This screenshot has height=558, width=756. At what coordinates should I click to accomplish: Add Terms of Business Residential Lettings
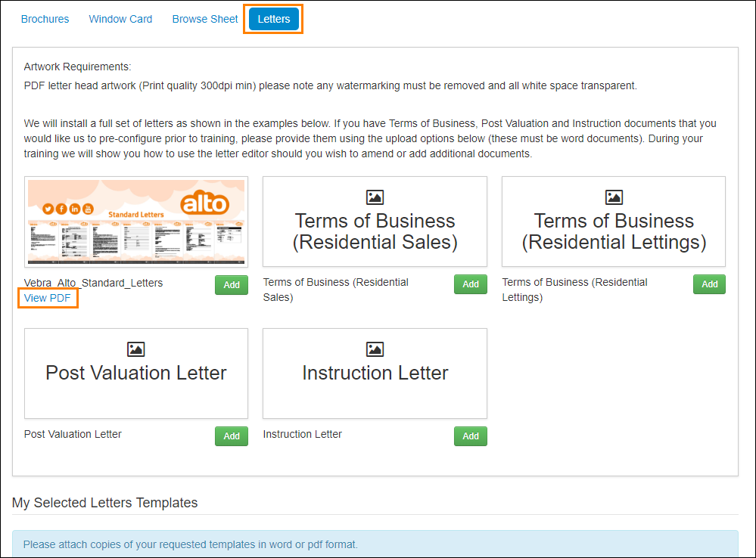709,284
